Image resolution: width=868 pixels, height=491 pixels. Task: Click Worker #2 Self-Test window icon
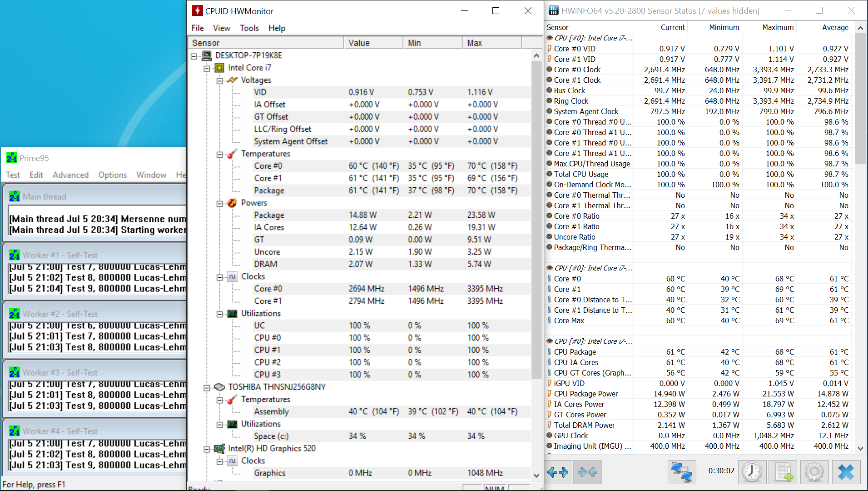pyautogui.click(x=15, y=314)
